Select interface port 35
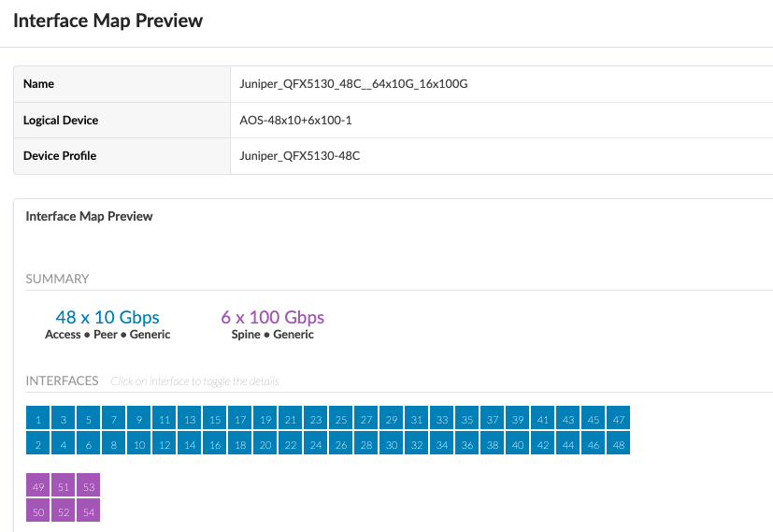Screen dimensions: 773x532 point(467,418)
